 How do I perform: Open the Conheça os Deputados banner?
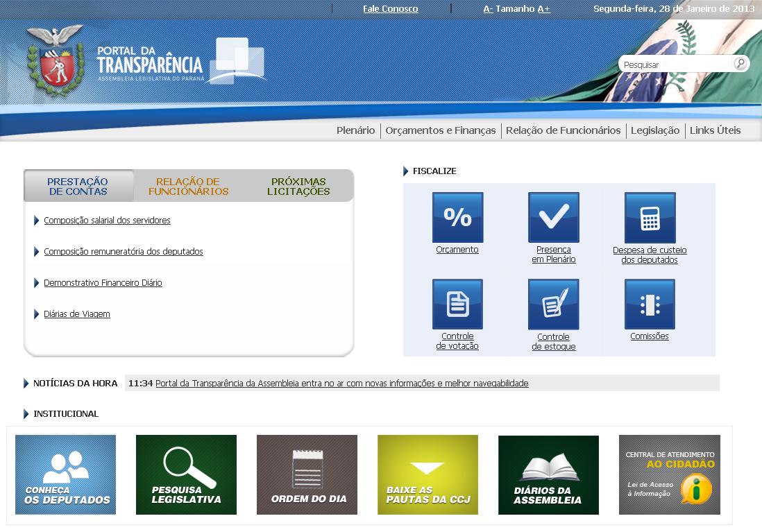[65, 474]
